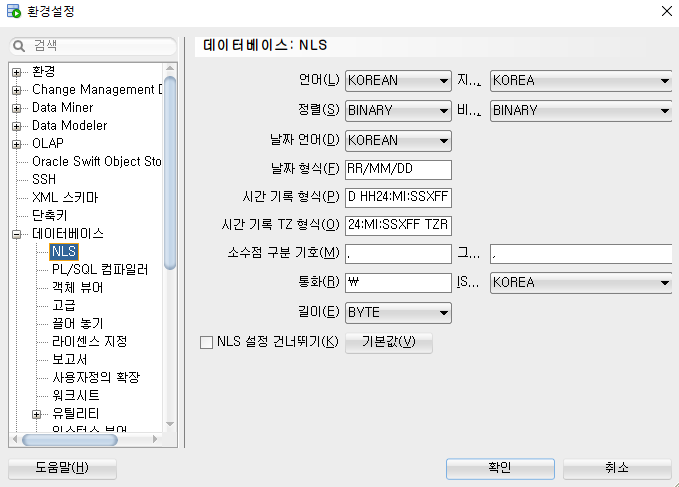Click horizontal scrollbar right arrow
Screen dimensions: 679x487
coord(155,440)
